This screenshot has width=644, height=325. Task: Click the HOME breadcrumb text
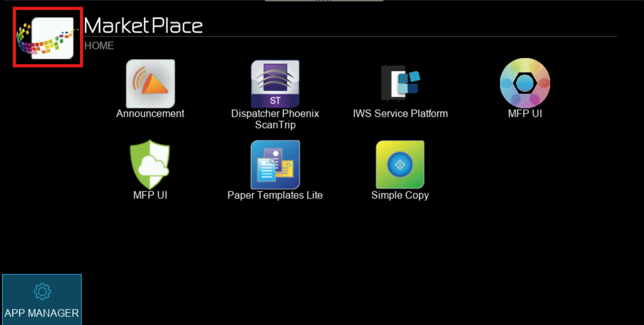(x=99, y=46)
